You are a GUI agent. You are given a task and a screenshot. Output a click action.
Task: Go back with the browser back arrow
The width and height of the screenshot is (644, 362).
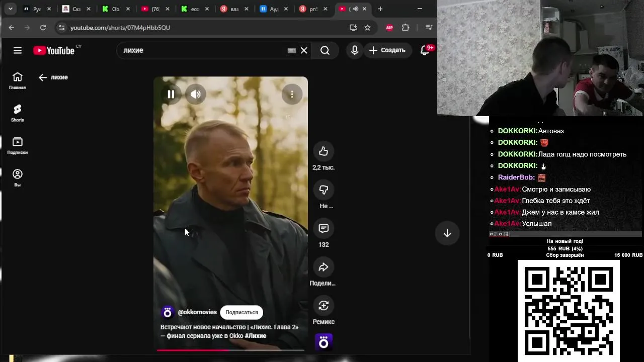click(x=11, y=28)
